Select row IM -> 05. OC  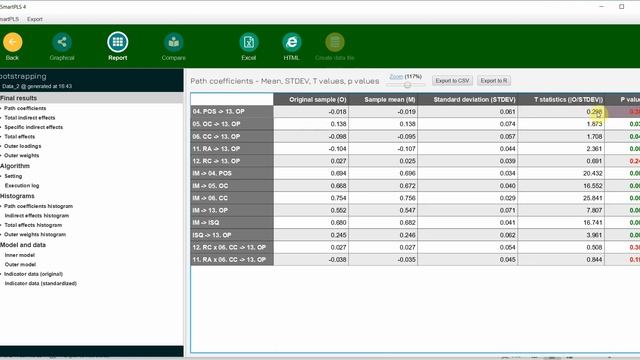[232, 186]
